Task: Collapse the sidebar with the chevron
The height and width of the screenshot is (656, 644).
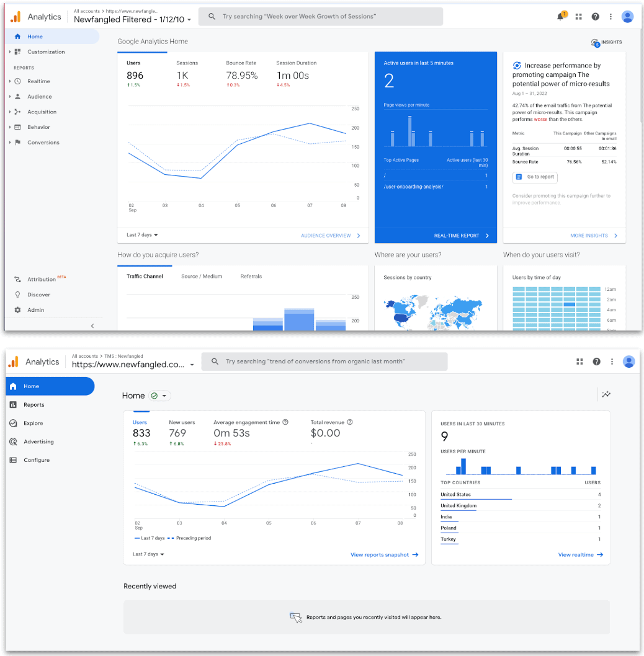Action: point(92,325)
